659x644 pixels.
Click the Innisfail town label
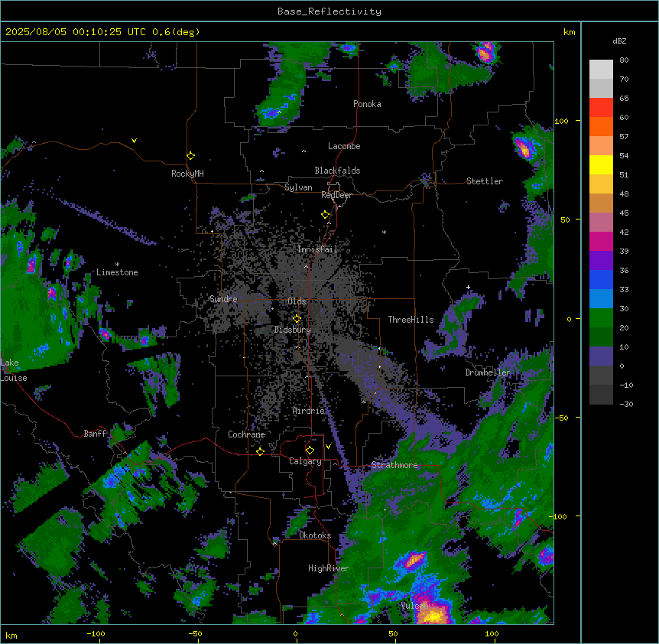[x=317, y=249]
